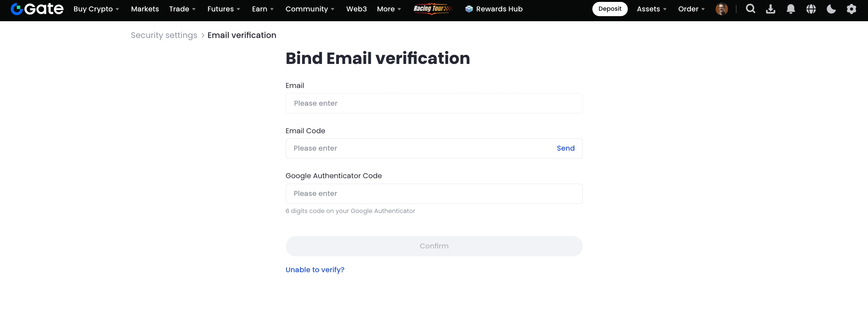
Task: Click the user profile avatar
Action: tap(721, 9)
